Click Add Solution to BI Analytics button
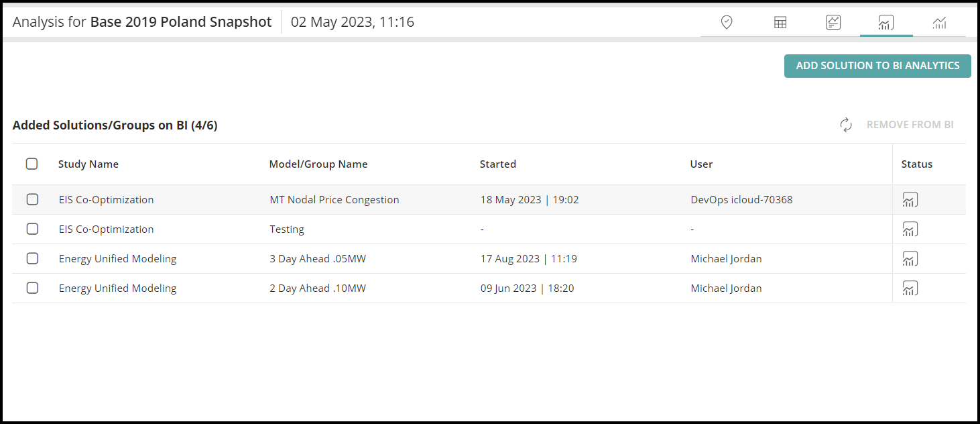Image resolution: width=980 pixels, height=424 pixels. [877, 66]
